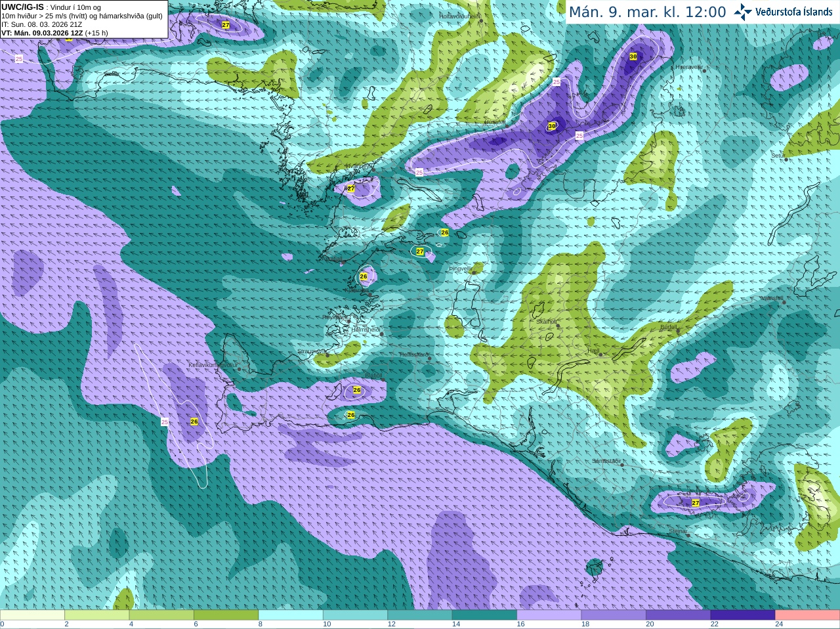840x629 pixels.
Task: Click the Veðurstofa Íslands name text
Action: coord(793,12)
